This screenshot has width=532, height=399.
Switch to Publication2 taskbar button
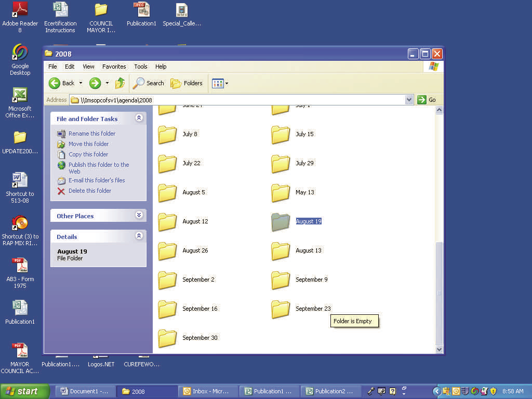pyautogui.click(x=330, y=392)
